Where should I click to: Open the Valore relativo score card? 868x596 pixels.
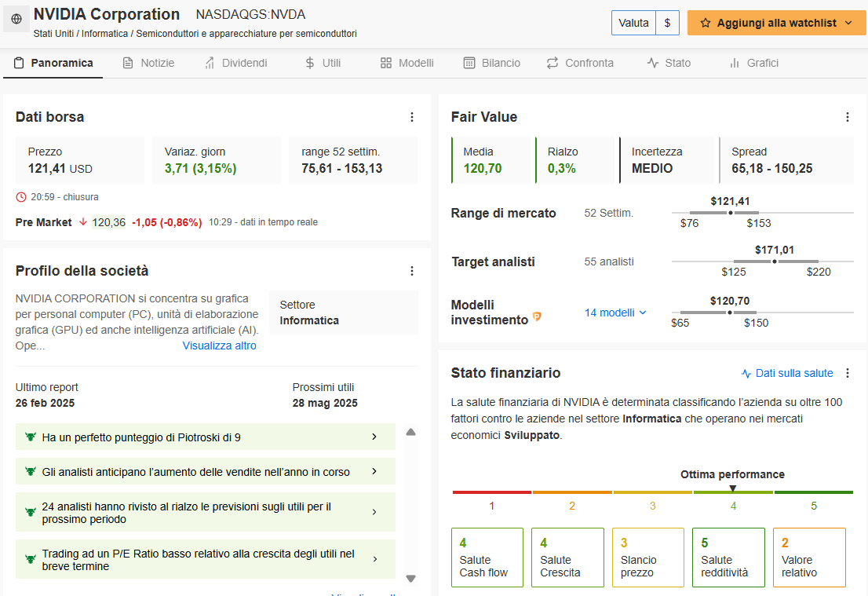click(809, 558)
